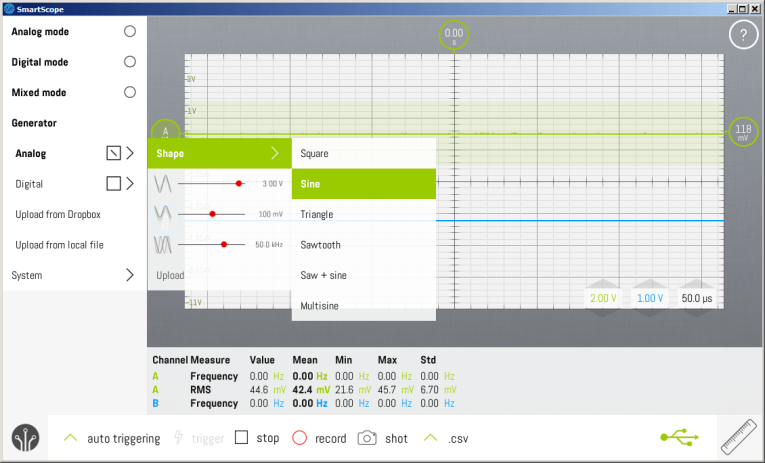
Task: Click the auto triggering caret icon
Action: tap(70, 438)
